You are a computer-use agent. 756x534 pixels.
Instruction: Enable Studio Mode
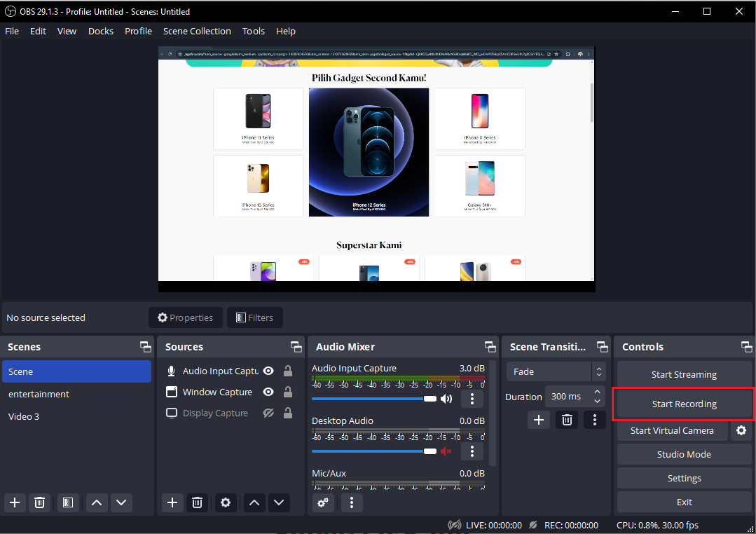[x=684, y=454]
